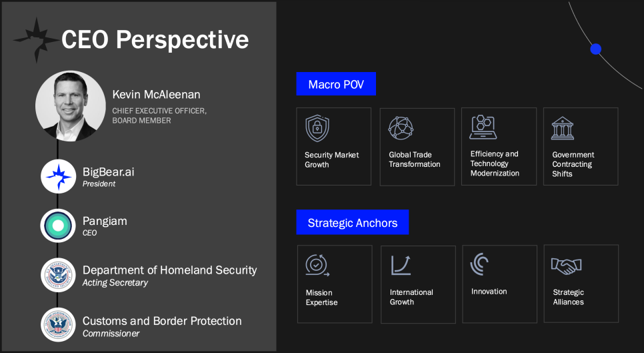Image resolution: width=644 pixels, height=353 pixels.
Task: Click the Customs and Border Protection seal
Action: (x=58, y=325)
